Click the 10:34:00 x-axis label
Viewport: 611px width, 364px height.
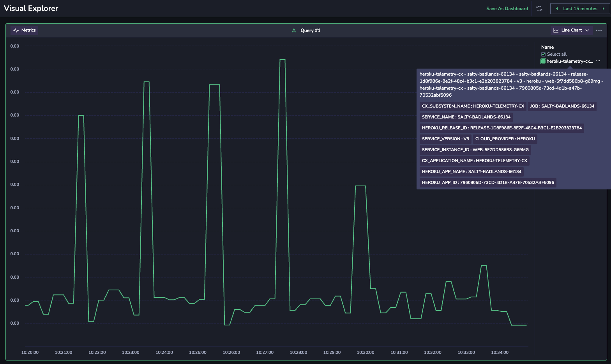point(500,352)
